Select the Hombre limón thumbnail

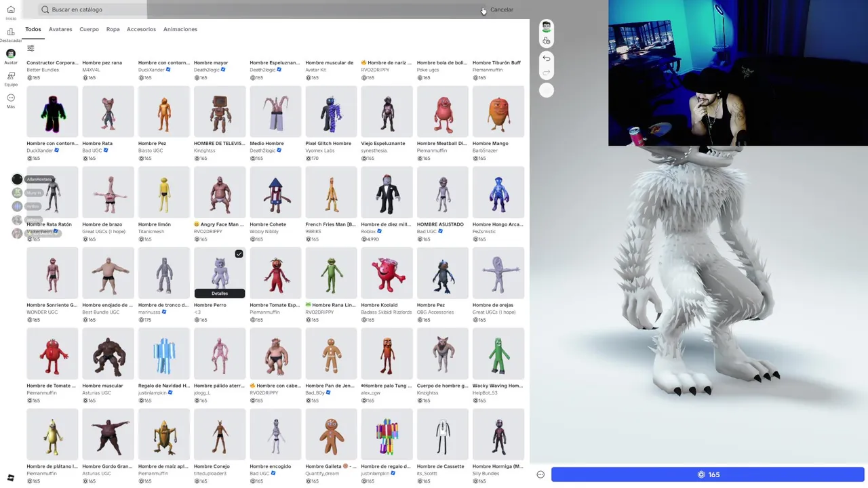[x=163, y=192]
